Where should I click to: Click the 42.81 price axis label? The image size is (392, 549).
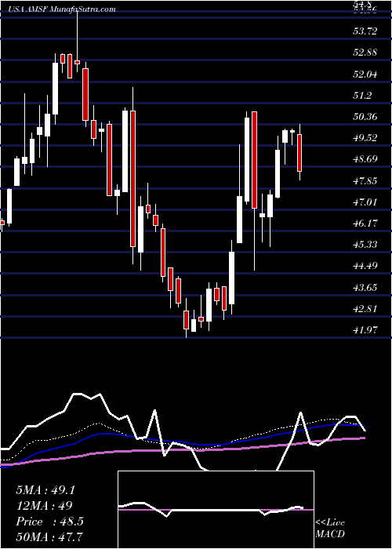pos(365,309)
